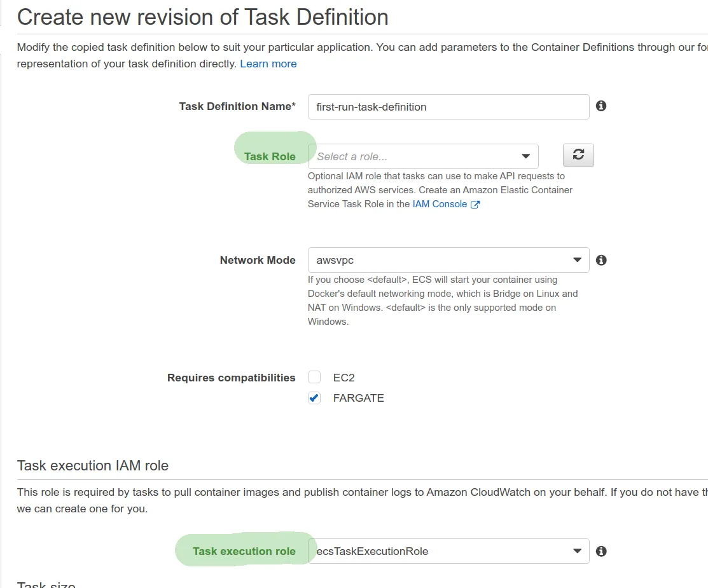The width and height of the screenshot is (708, 588).
Task: Open the Learn more link
Action: tap(268, 64)
